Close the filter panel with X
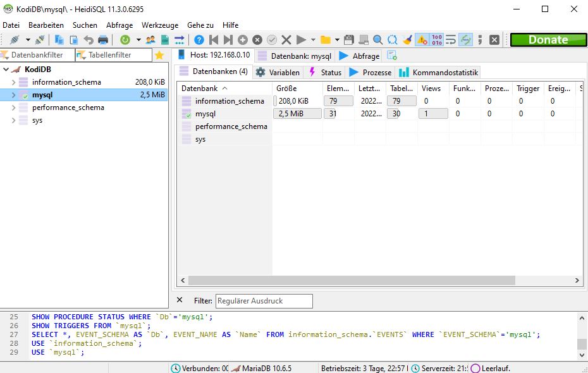 (180, 300)
